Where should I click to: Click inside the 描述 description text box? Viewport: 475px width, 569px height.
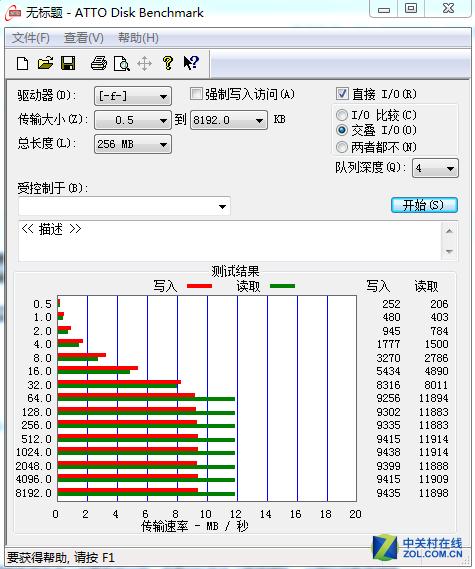pyautogui.click(x=230, y=241)
